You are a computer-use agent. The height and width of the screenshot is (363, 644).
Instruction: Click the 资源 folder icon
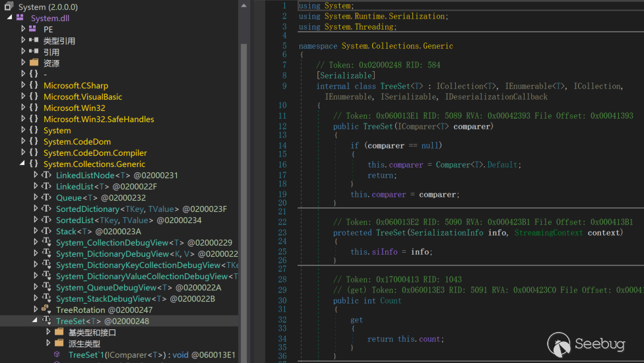point(34,63)
